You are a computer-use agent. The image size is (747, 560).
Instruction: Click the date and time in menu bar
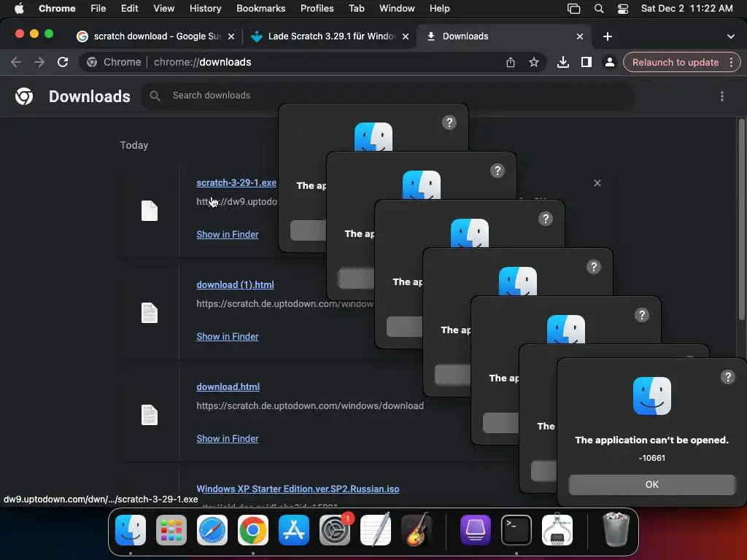[686, 9]
